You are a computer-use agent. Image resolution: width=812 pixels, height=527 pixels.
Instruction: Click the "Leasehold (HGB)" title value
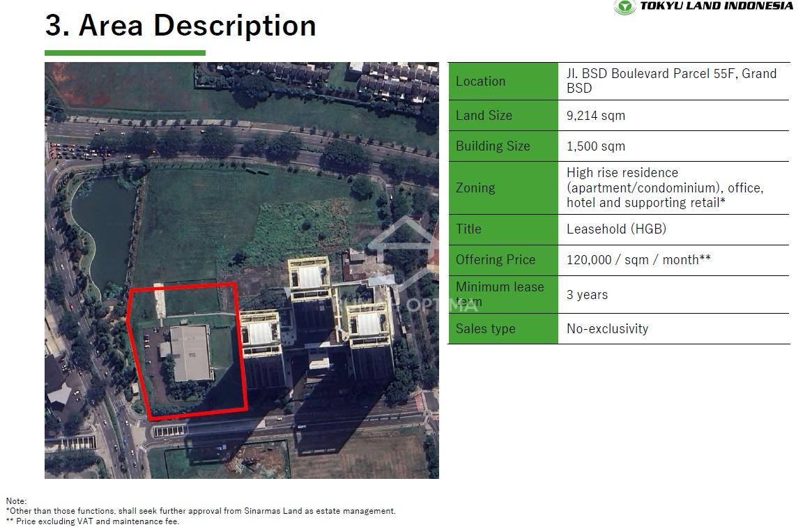[616, 229]
